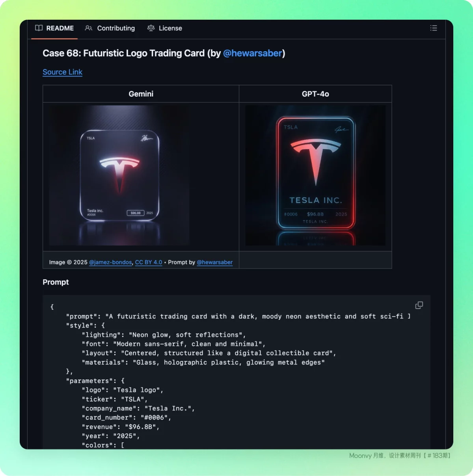Click the Moonvy watermark text
Screen dimensions: 473x476
pyautogui.click(x=400, y=456)
